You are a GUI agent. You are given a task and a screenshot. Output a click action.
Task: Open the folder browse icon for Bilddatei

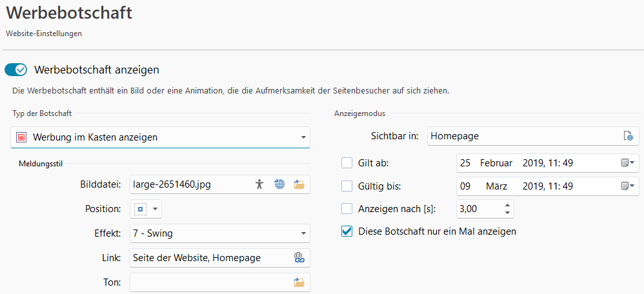(299, 184)
